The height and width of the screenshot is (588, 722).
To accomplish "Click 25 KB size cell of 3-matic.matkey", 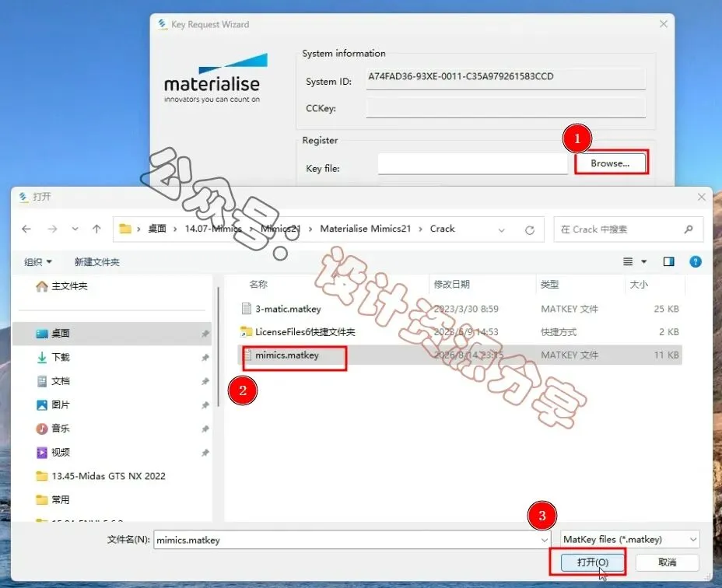I will [x=666, y=309].
